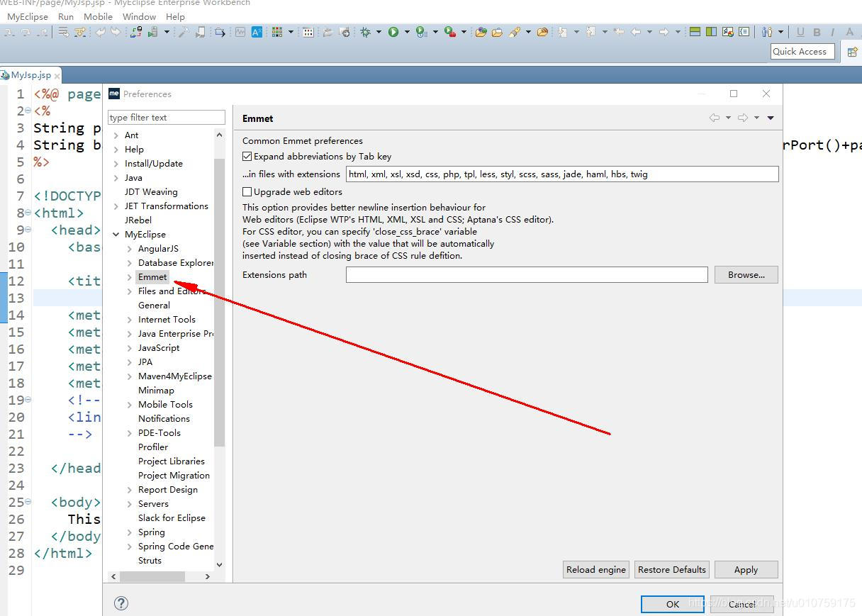Open the Run menu
This screenshot has height=616, width=862.
(x=66, y=16)
